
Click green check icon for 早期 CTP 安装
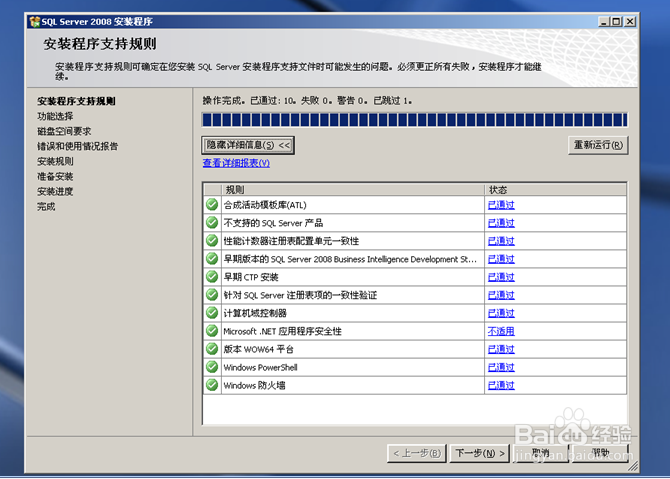[212, 277]
